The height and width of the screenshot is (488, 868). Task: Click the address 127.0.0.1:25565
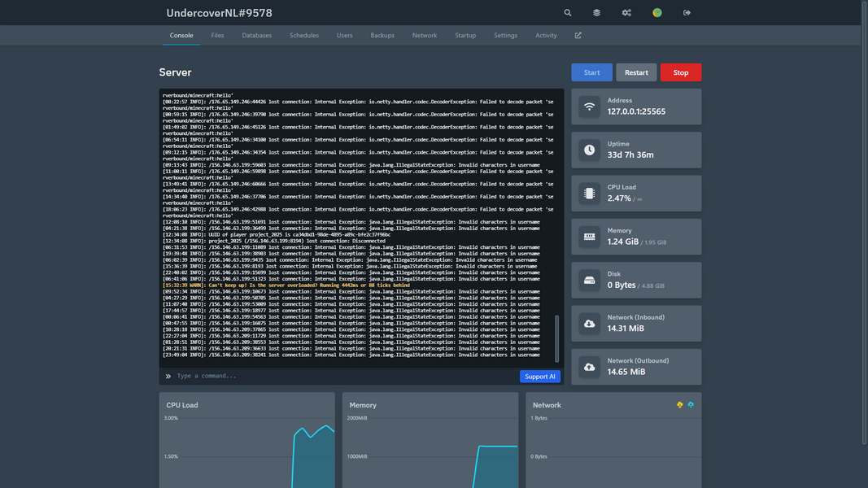[x=636, y=111]
